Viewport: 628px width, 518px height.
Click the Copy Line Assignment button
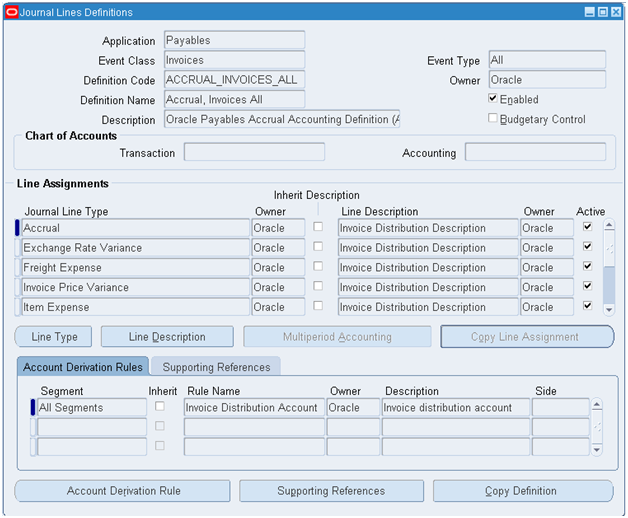click(527, 337)
